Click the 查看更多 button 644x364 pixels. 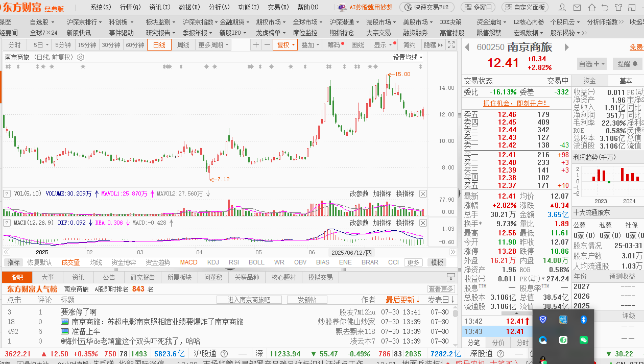coord(441,289)
